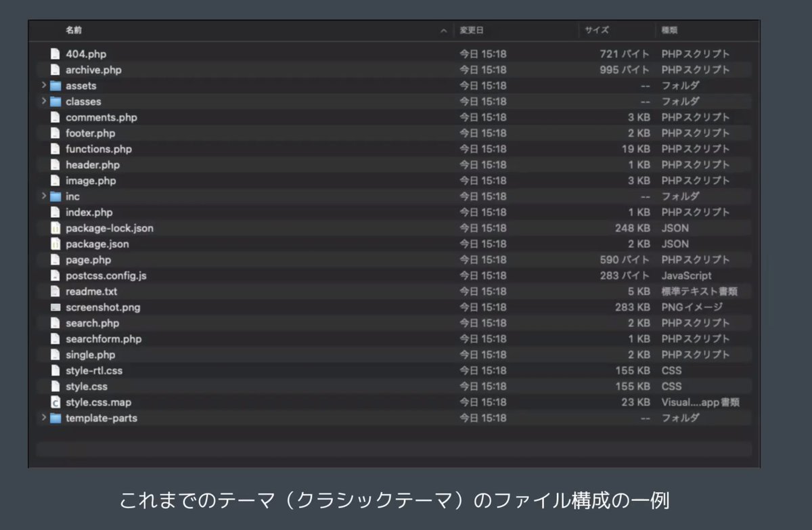The height and width of the screenshot is (530, 812).
Task: Select the searchform.php file name
Action: point(104,339)
